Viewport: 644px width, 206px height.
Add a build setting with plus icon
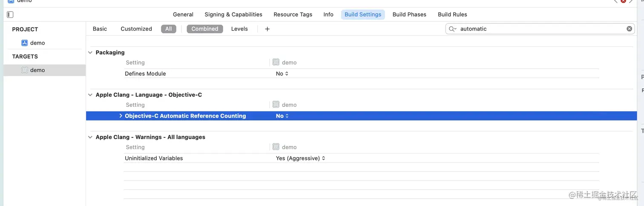click(267, 29)
